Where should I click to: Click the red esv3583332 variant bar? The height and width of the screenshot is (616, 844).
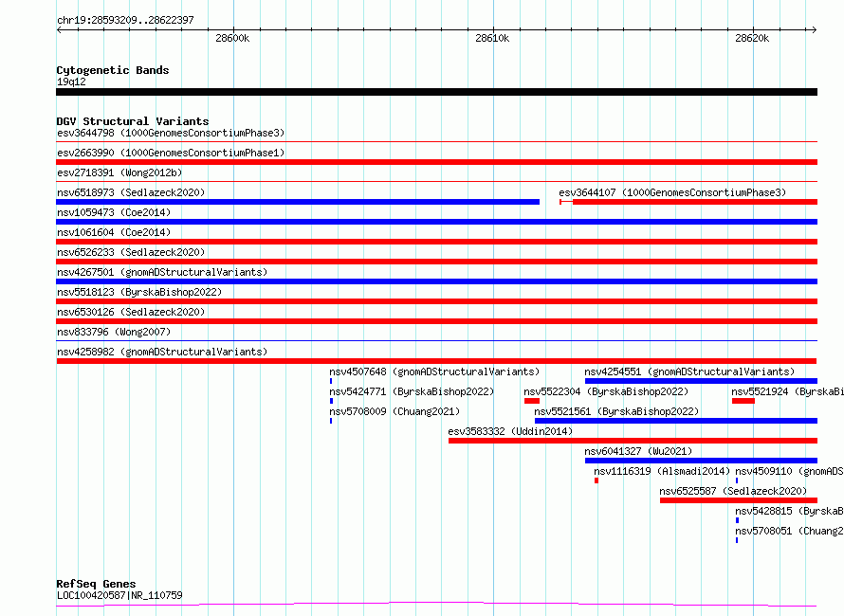633,442
